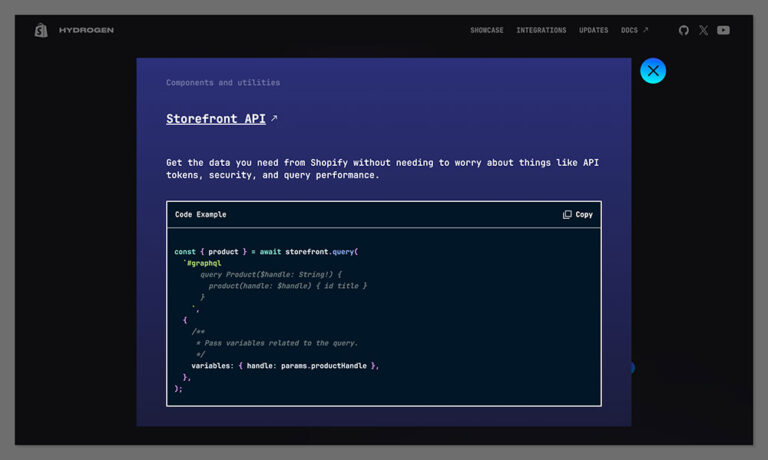Open the YouTube icon link

[x=723, y=30]
